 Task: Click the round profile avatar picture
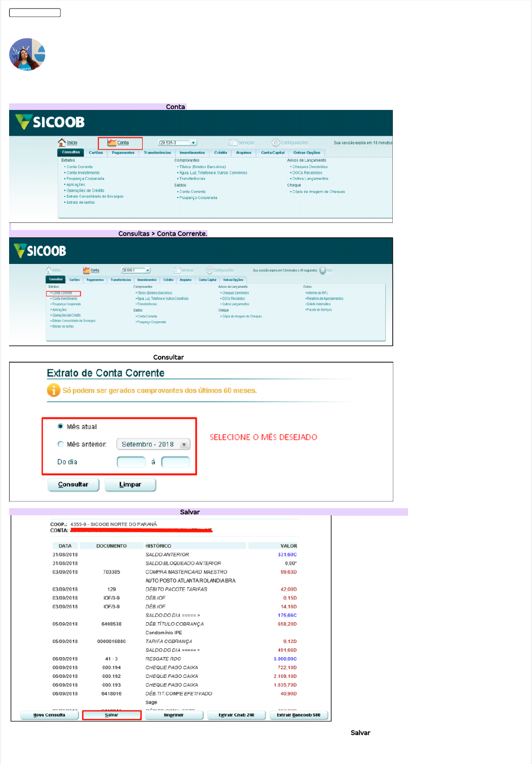tap(27, 54)
